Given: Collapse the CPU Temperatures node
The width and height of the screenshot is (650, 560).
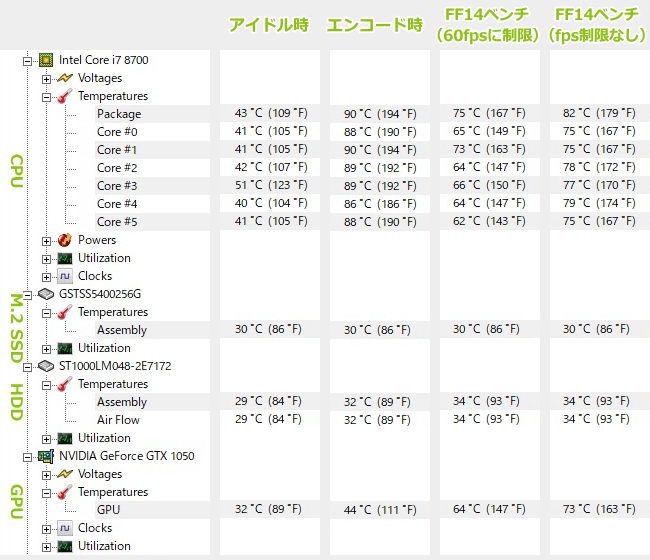Looking at the screenshot, I should point(46,97).
